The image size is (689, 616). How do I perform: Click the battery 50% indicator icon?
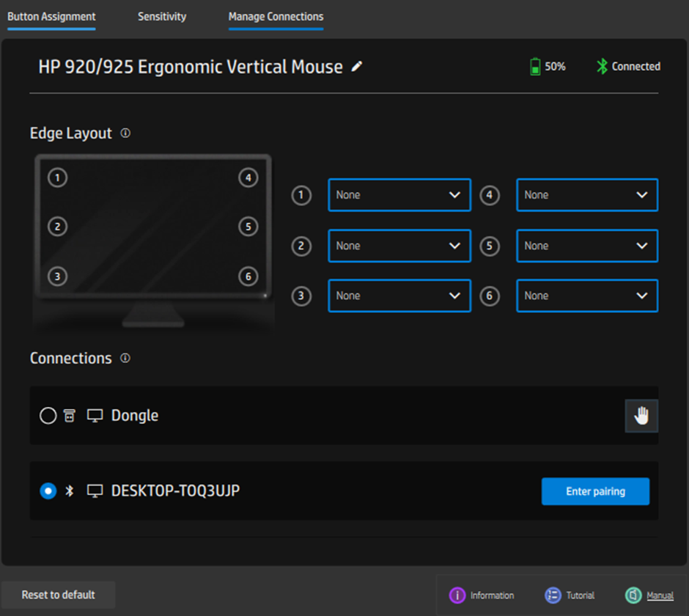535,67
